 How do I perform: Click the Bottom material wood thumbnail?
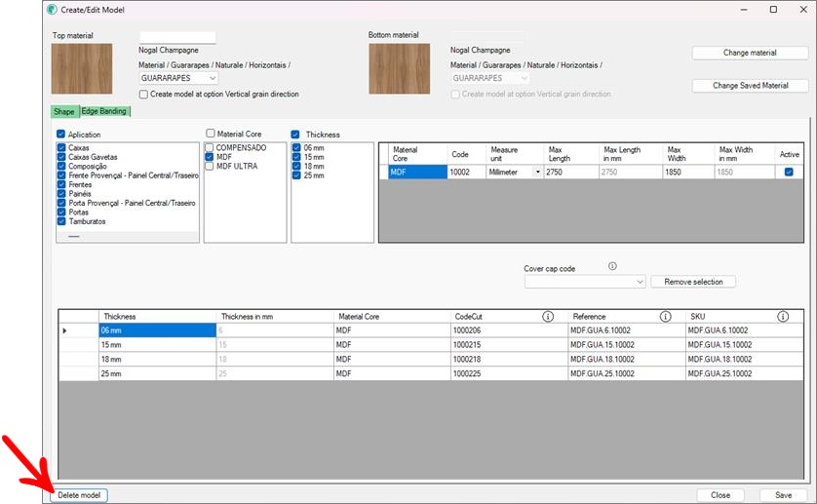pos(399,68)
